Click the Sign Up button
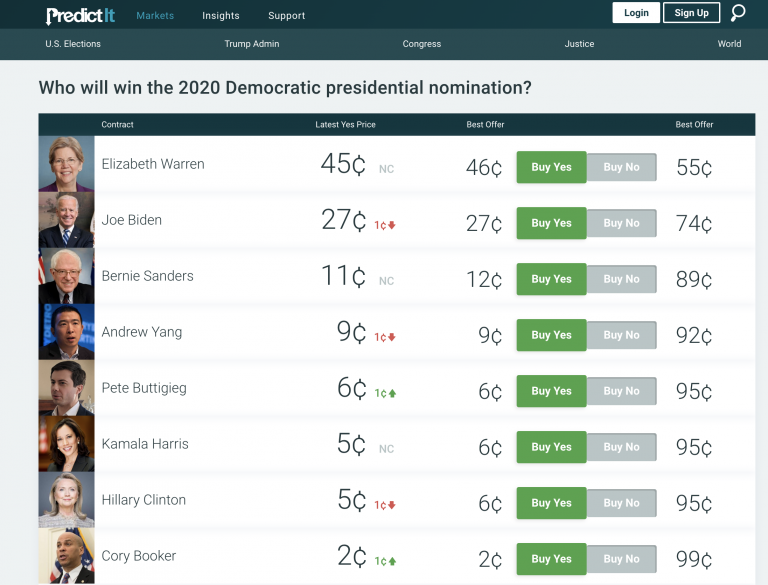The image size is (768, 585). (692, 13)
